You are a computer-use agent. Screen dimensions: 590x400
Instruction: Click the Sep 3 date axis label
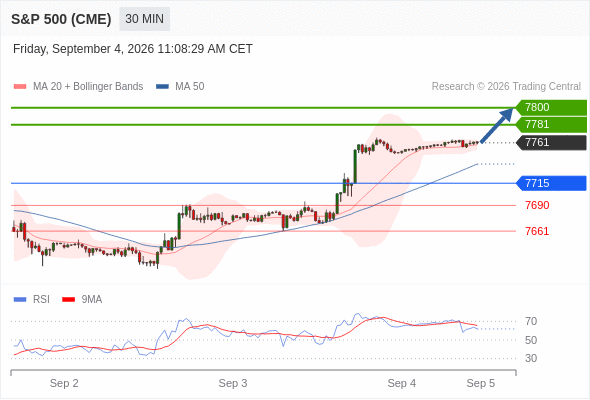coord(233,383)
